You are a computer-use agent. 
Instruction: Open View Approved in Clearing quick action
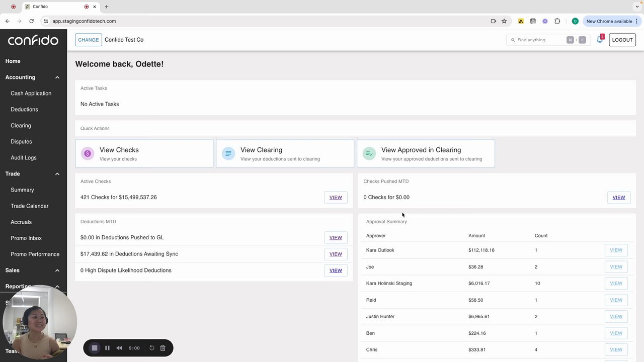tap(426, 153)
